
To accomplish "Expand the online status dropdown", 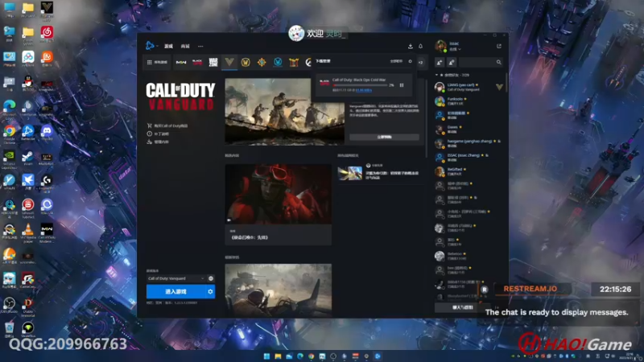I will [455, 49].
